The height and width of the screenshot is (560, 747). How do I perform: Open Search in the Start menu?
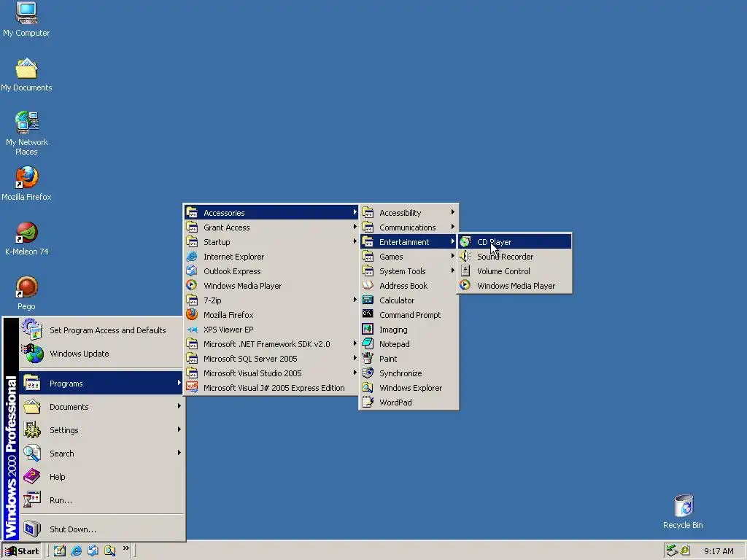click(101, 454)
